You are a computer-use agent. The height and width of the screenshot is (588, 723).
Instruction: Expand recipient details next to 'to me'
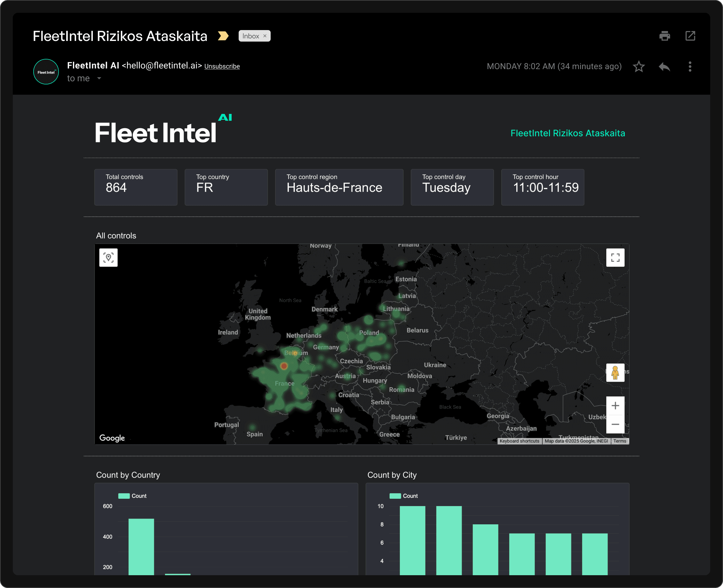click(x=99, y=78)
